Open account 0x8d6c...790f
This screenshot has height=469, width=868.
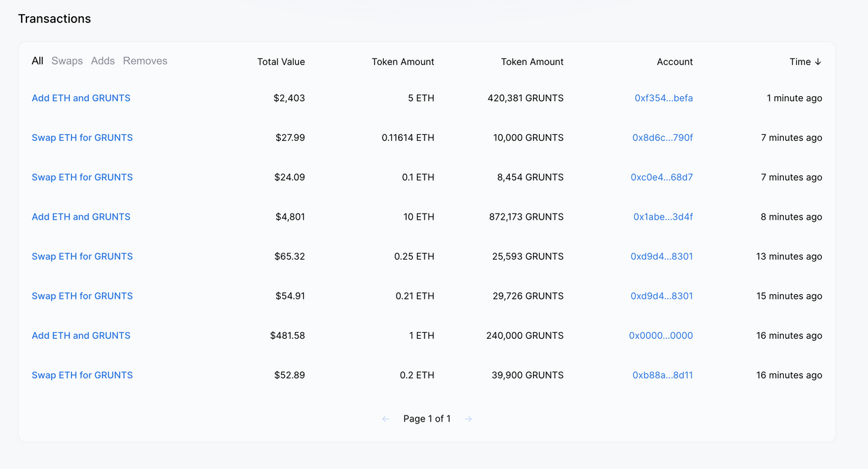point(663,138)
